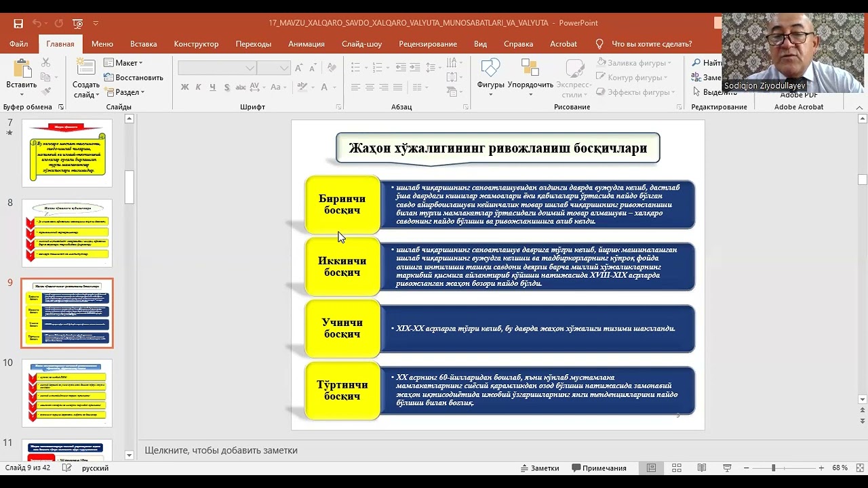Image resolution: width=868 pixels, height=488 pixels.
Task: Align text left
Action: click(355, 87)
